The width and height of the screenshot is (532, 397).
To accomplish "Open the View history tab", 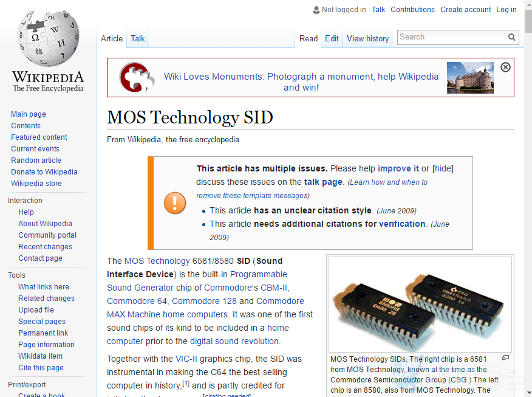I will tap(368, 39).
